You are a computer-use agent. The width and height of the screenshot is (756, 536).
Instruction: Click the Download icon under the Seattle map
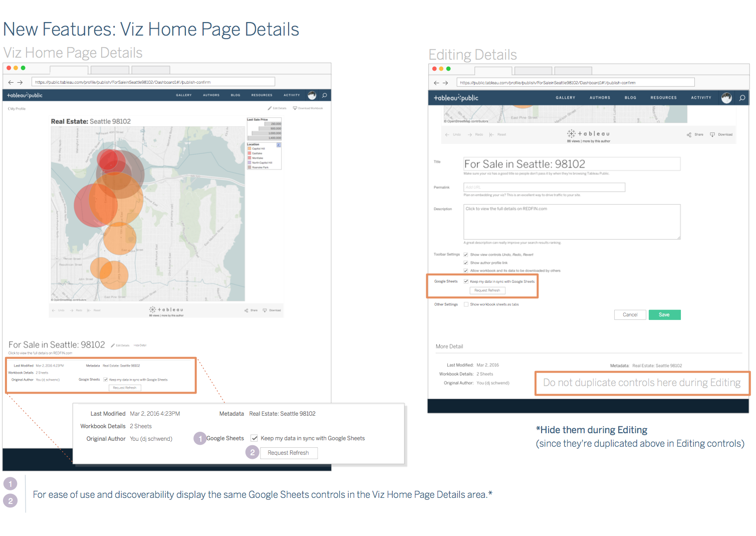[x=265, y=310]
